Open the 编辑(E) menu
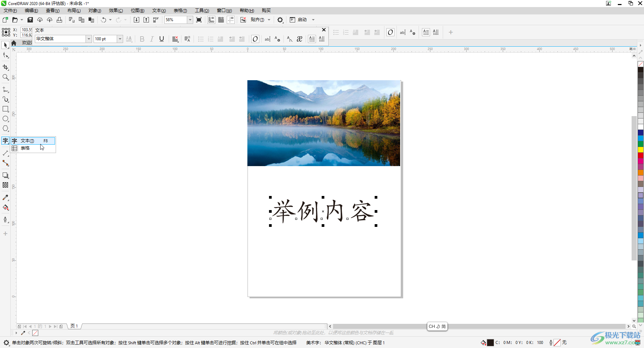644x348 pixels. pos(31,10)
